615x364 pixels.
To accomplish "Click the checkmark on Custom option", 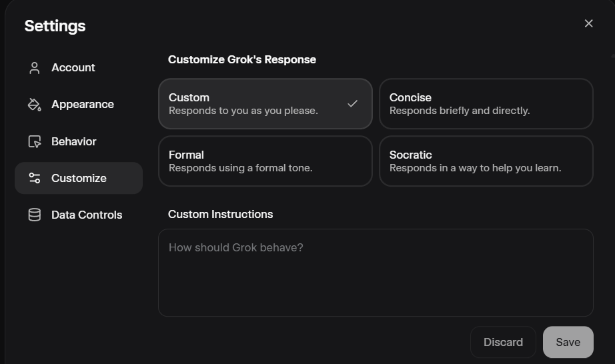I will coord(352,103).
